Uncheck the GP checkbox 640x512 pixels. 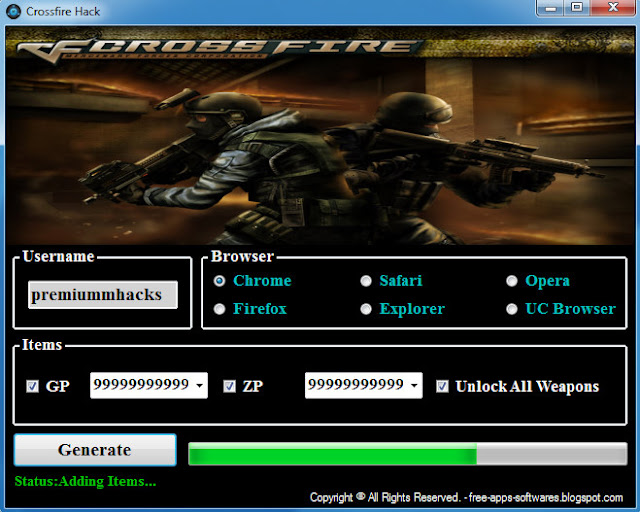pos(32,386)
